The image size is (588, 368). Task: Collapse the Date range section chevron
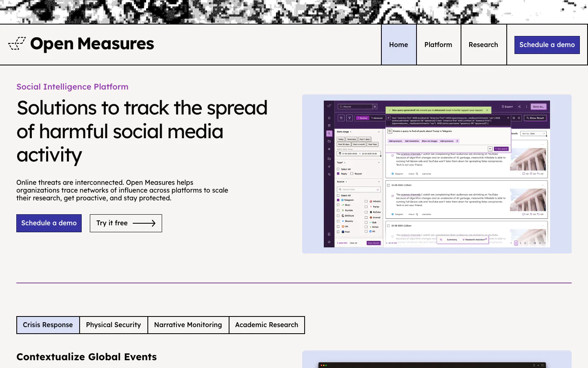pos(379,132)
